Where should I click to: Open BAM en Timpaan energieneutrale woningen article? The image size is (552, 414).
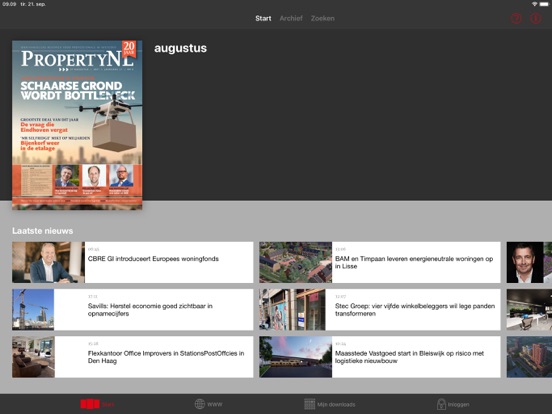pos(380,262)
